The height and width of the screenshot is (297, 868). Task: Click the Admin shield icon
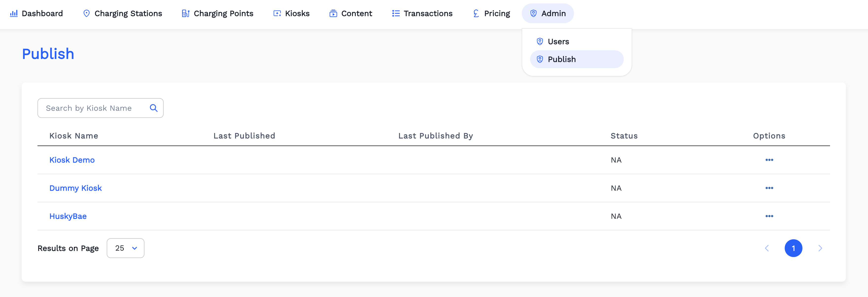click(x=533, y=14)
